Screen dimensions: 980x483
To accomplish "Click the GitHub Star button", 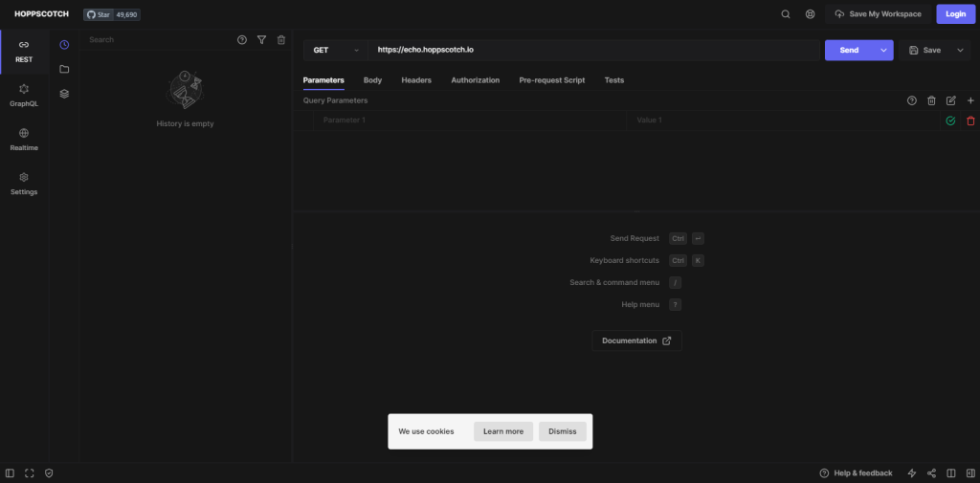I will (x=99, y=14).
